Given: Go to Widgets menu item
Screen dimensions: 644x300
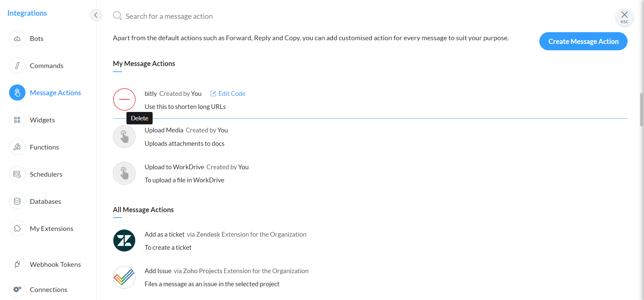Looking at the screenshot, I should [42, 120].
